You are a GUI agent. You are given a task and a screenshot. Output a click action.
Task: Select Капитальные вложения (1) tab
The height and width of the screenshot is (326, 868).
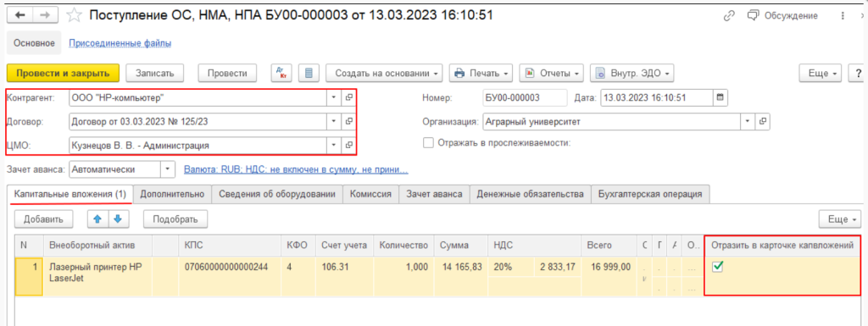[x=70, y=194]
